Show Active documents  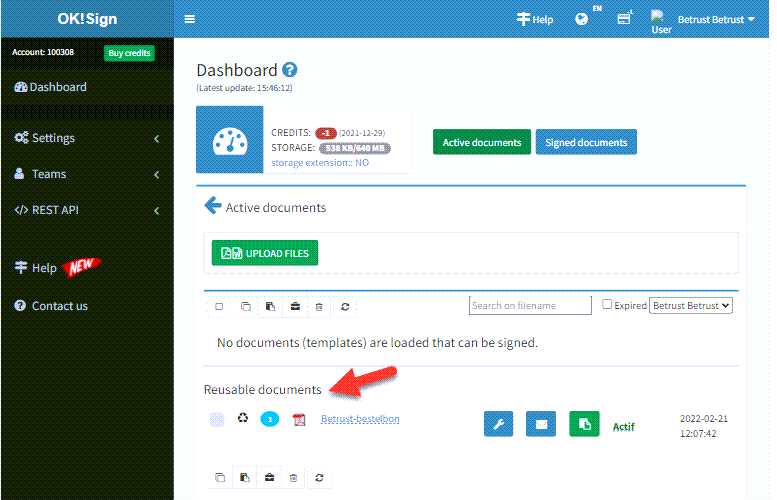point(482,142)
